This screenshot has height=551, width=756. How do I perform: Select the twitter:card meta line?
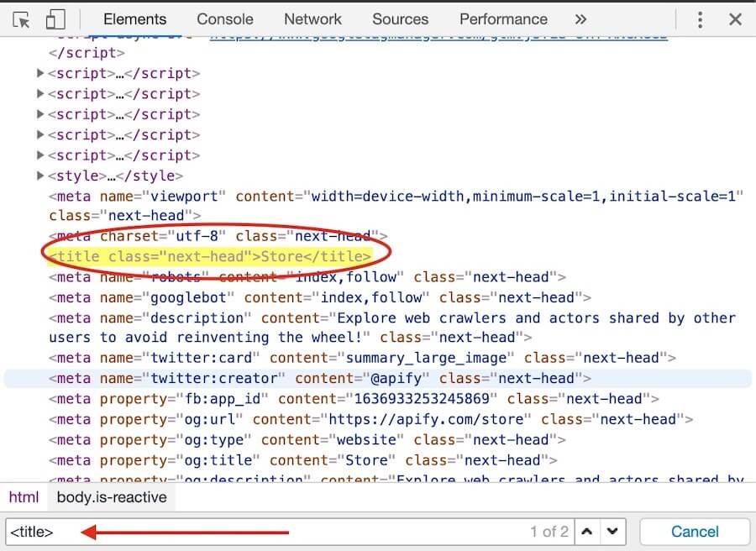click(362, 358)
